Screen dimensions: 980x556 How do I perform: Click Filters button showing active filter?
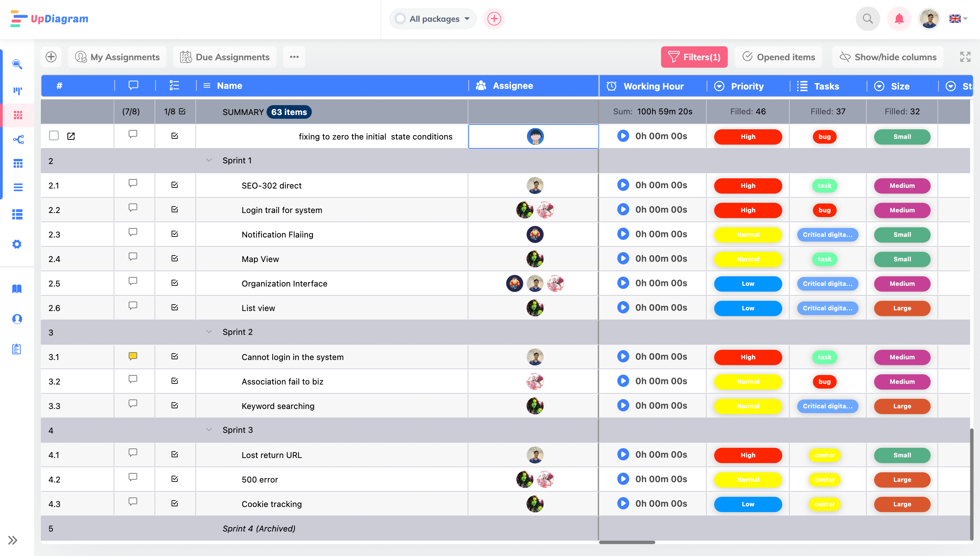point(695,56)
